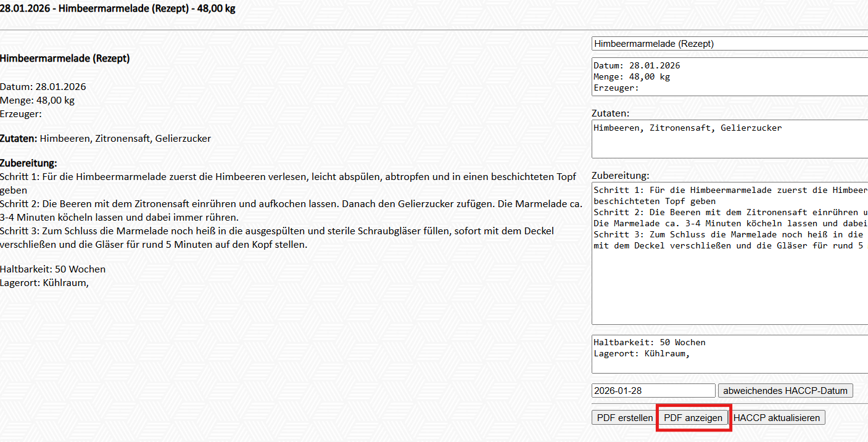
Task: Click the Lagerort: Kühlraum preview text
Action: coord(44,283)
